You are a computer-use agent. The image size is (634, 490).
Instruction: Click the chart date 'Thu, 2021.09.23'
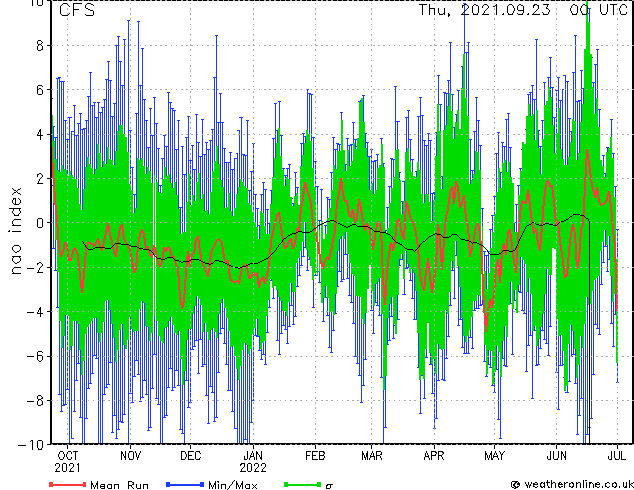(484, 10)
